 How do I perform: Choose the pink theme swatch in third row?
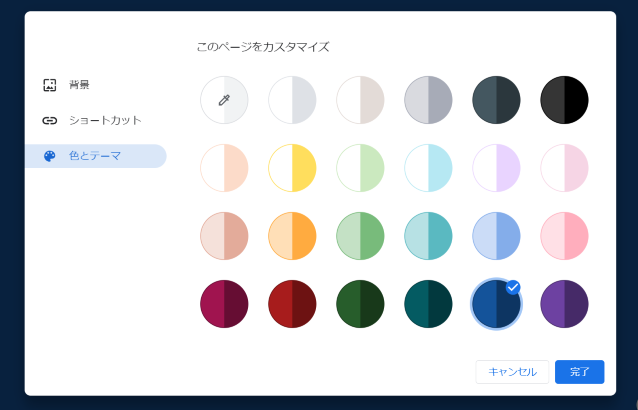[x=564, y=236]
